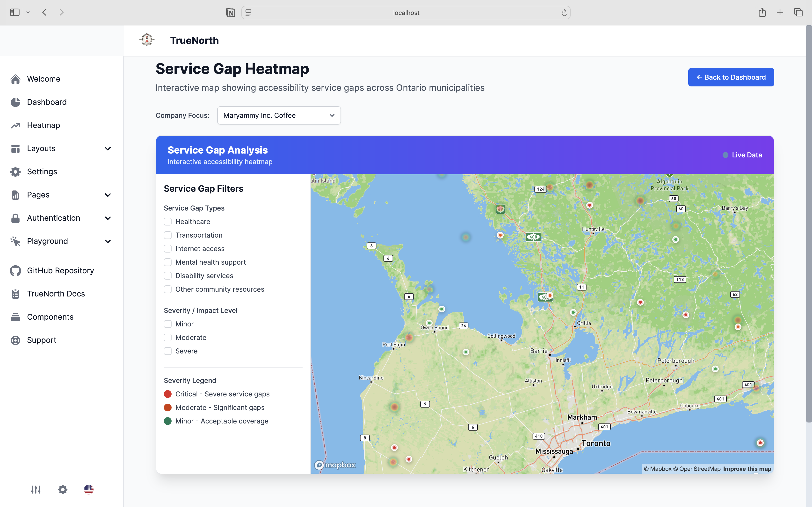Click the Back to Dashboard button
The width and height of the screenshot is (812, 507).
(x=731, y=77)
